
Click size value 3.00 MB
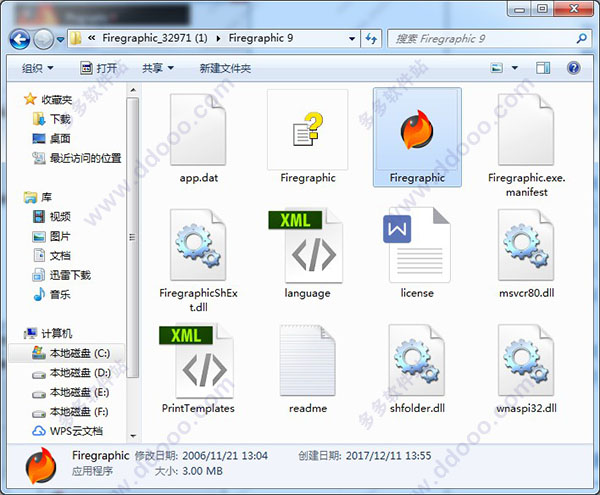[x=202, y=471]
